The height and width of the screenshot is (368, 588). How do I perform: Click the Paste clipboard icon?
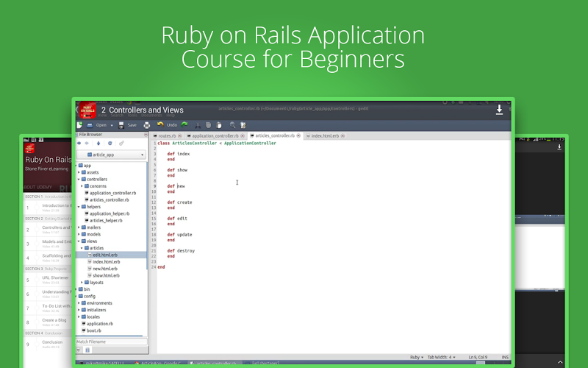(219, 125)
